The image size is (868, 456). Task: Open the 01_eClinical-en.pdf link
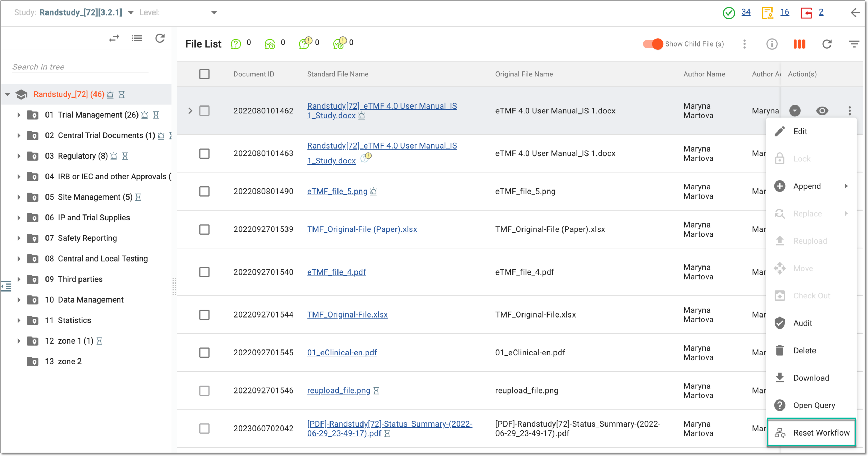tap(342, 352)
